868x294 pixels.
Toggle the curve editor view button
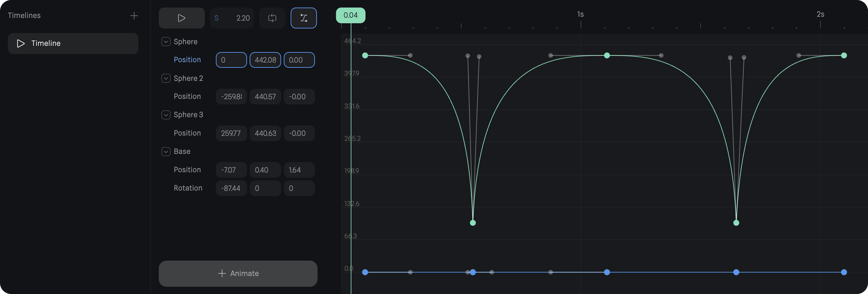coord(303,18)
